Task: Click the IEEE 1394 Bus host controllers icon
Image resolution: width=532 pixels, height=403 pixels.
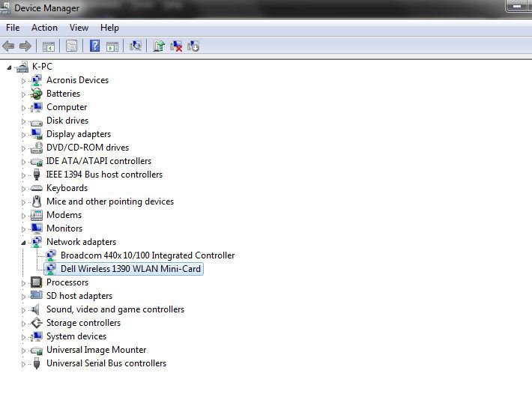Action: 37,175
